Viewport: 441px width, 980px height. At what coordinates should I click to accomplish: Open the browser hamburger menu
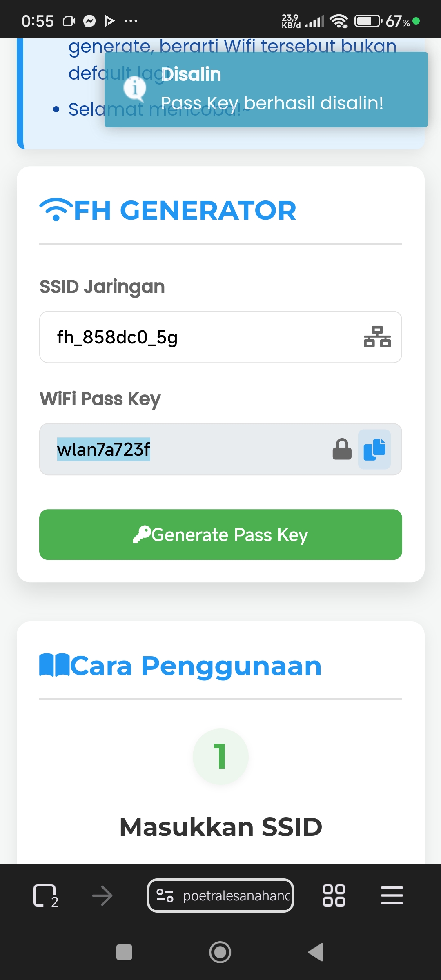[392, 896]
